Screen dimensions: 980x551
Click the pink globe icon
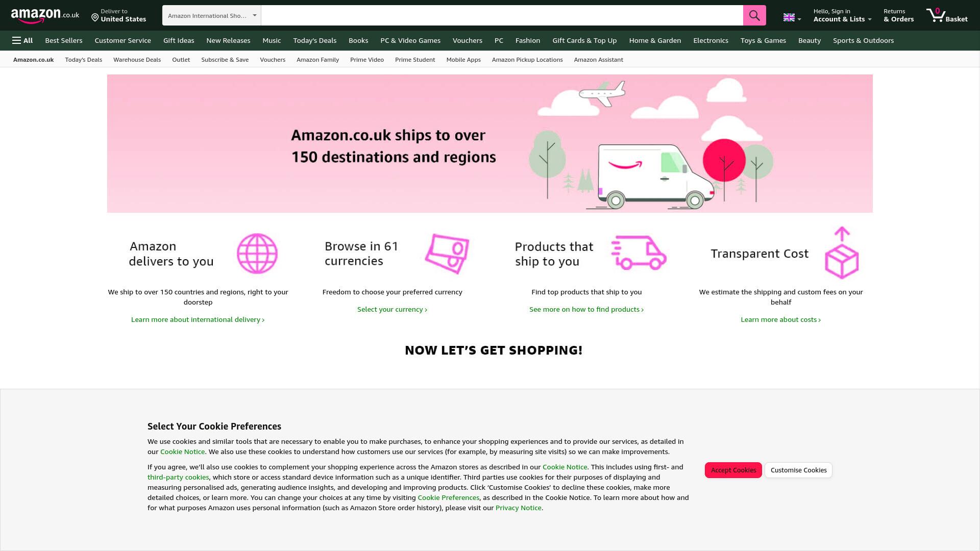257,254
